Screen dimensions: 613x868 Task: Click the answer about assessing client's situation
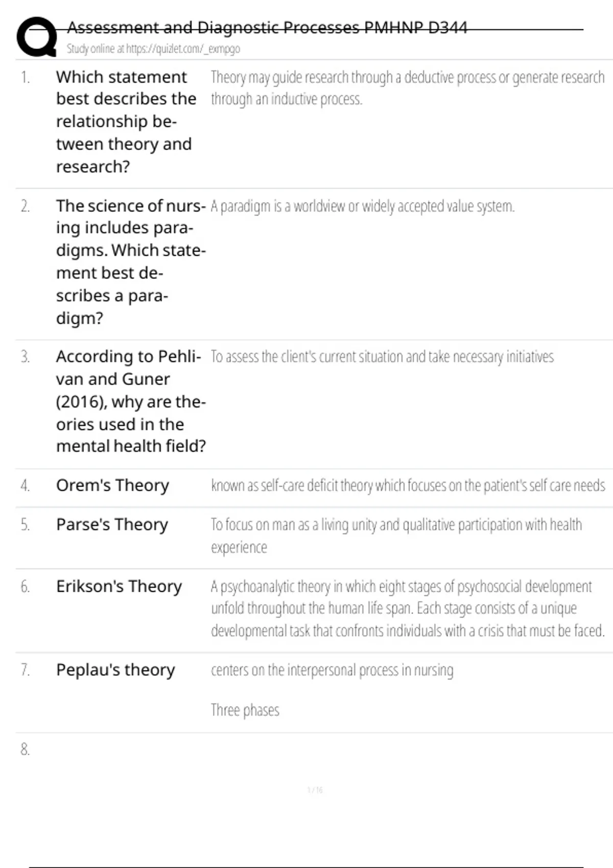point(382,356)
